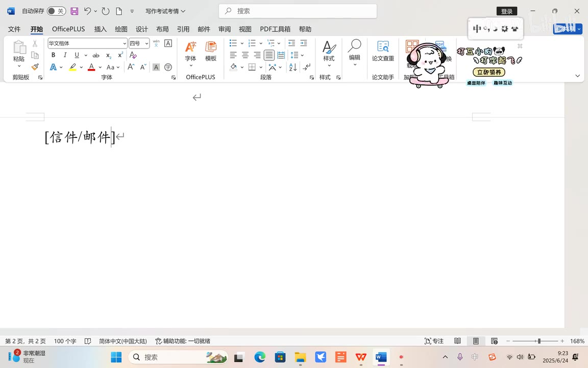Screen dimensions: 588x368
Task: Click the sort A-Z icon
Action: point(293,67)
